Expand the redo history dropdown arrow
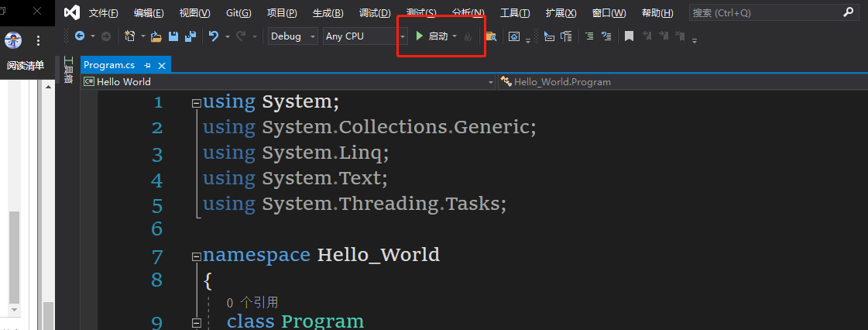868x330 pixels. tap(255, 36)
